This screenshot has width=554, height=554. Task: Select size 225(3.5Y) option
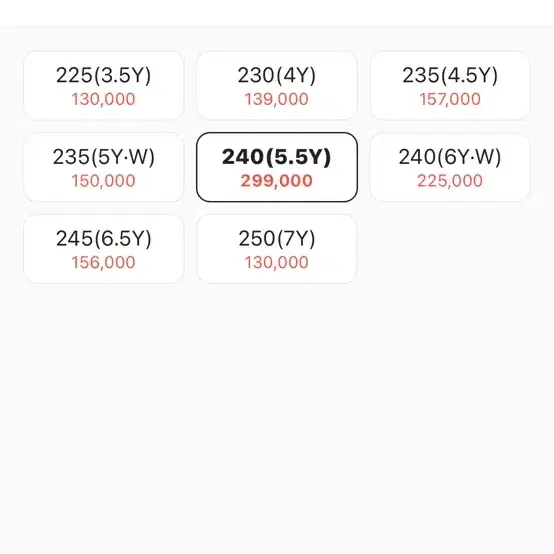(104, 86)
